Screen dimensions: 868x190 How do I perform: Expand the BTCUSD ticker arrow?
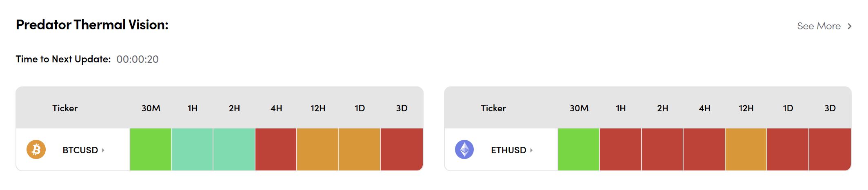click(x=103, y=150)
